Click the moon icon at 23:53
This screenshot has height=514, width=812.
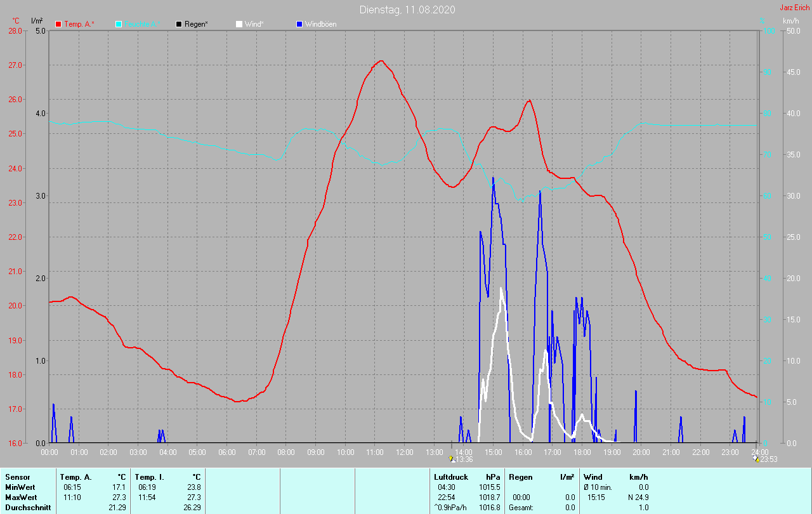(x=756, y=459)
